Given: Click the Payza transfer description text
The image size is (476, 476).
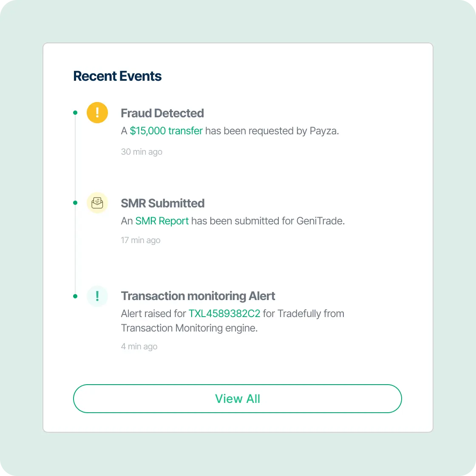Looking at the screenshot, I should click(272, 131).
